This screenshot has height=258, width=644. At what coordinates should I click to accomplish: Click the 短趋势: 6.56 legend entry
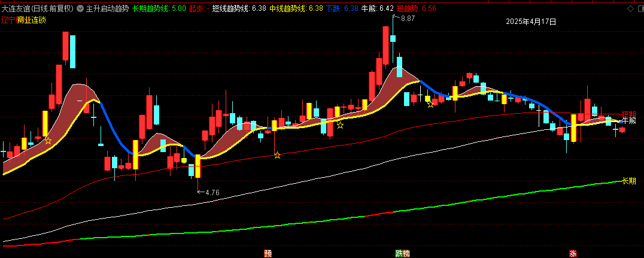pos(416,8)
